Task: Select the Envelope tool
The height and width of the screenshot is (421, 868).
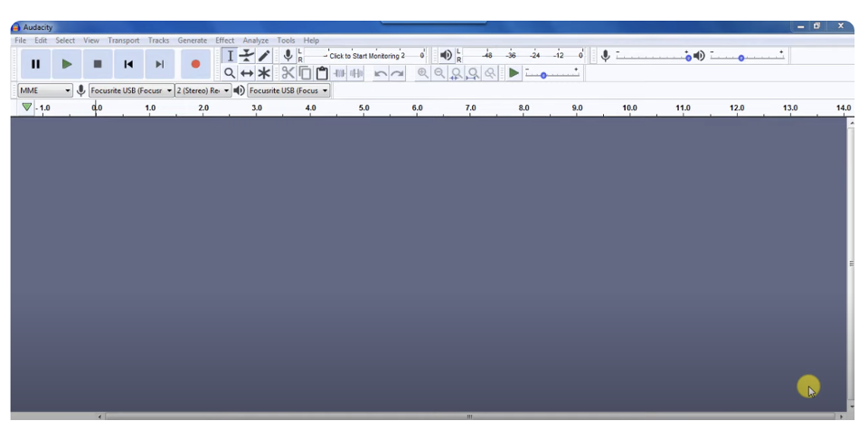Action: click(247, 56)
